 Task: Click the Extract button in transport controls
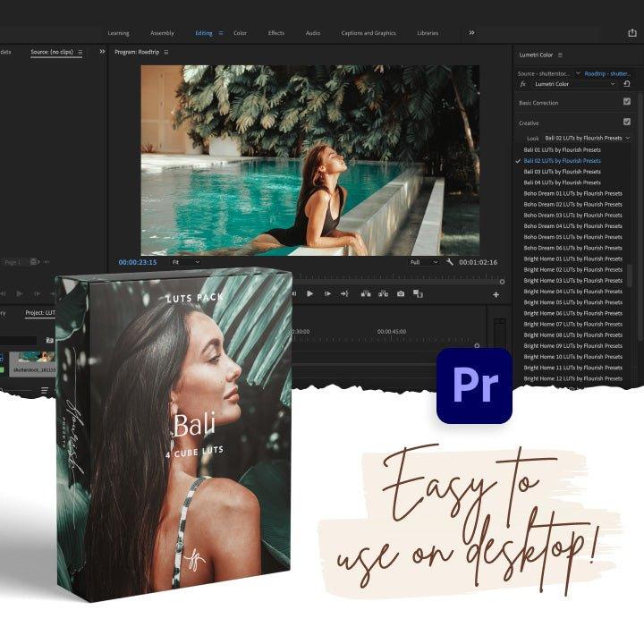tap(382, 293)
